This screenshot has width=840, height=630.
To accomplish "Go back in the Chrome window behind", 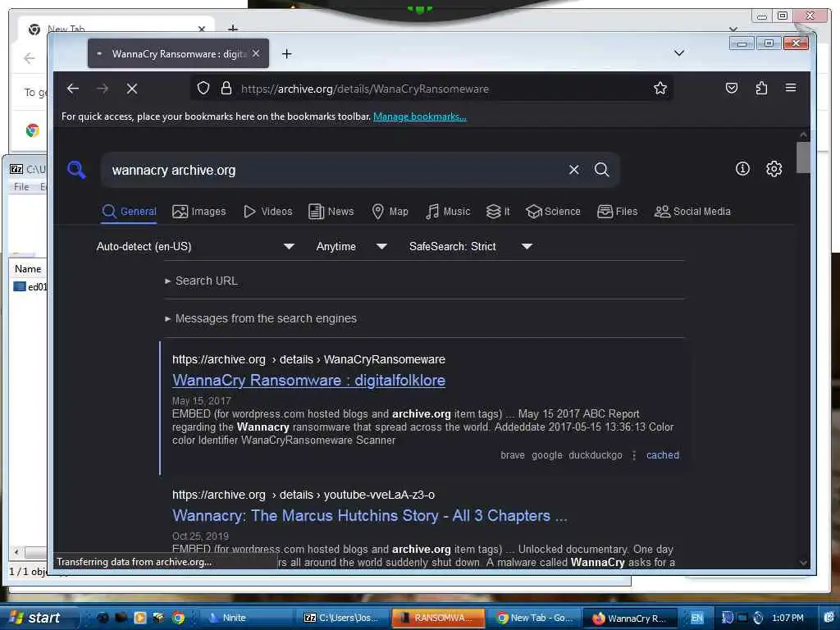I will point(30,58).
